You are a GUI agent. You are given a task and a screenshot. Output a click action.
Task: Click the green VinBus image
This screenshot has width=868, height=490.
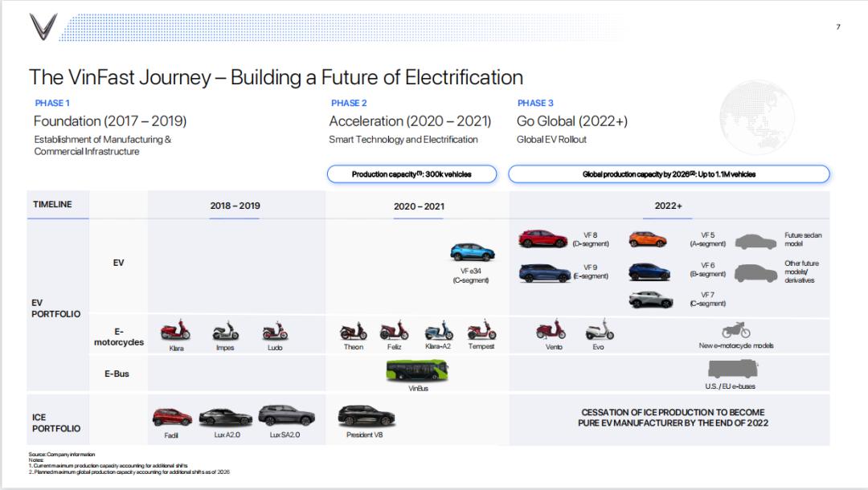point(417,370)
